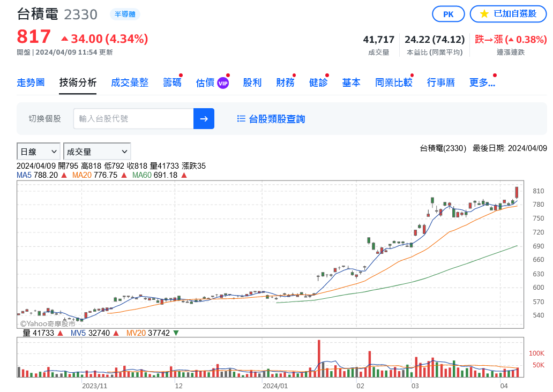553x392 pixels.
Task: Switch to the 走勢圖 tab
Action: point(31,82)
